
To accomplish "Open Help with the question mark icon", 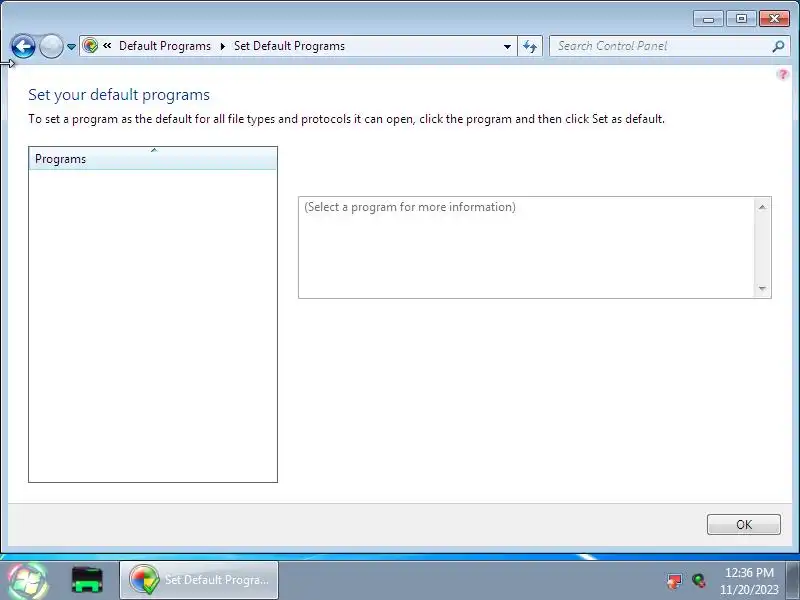I will click(782, 74).
